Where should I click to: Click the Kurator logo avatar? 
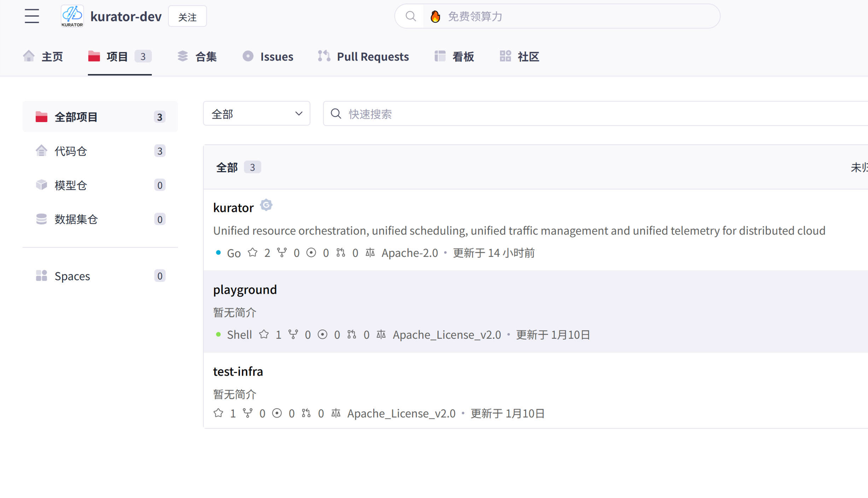[x=72, y=16]
